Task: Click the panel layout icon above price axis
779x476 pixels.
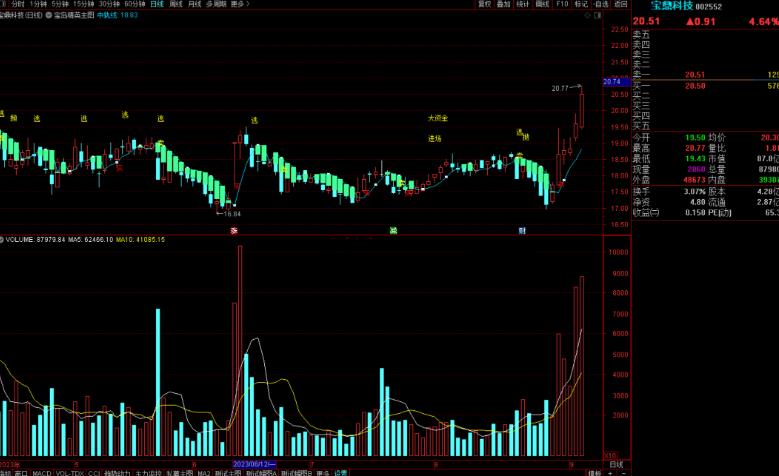Action: [x=598, y=15]
